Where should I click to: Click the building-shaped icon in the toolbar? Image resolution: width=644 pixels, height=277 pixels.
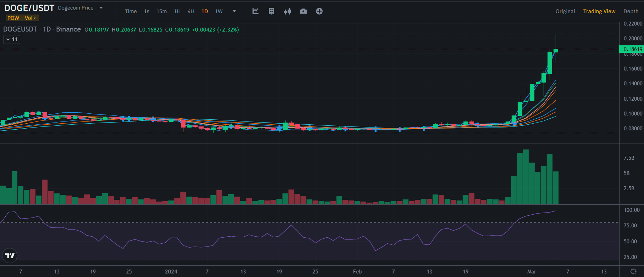[271, 11]
